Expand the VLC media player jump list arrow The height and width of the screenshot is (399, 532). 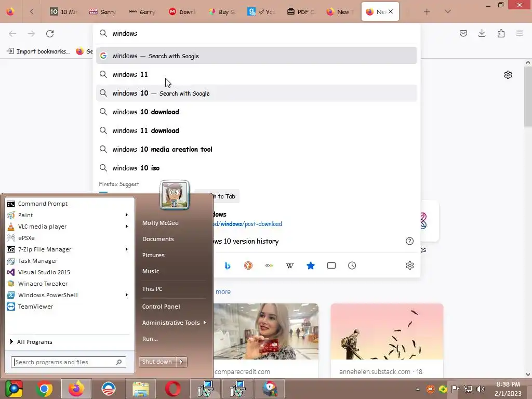tap(127, 227)
